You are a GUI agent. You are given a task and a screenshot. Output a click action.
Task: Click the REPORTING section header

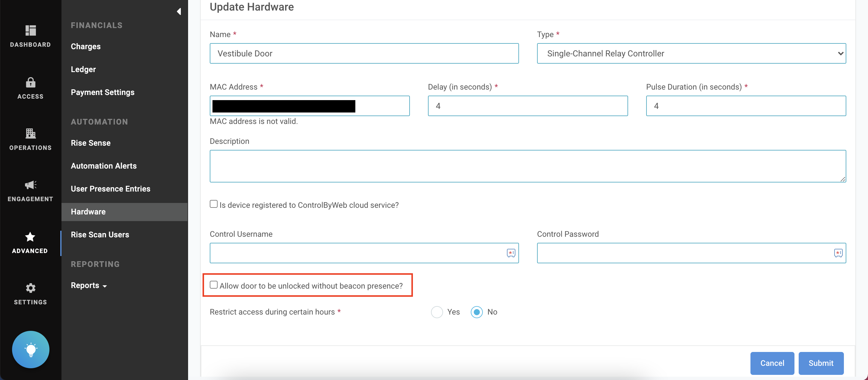(x=95, y=264)
